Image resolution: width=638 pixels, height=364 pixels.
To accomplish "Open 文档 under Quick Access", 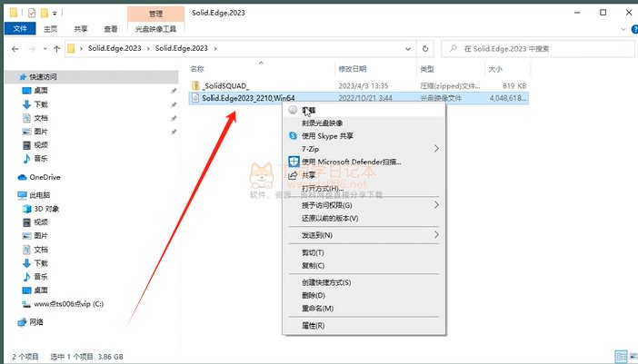I will point(41,118).
